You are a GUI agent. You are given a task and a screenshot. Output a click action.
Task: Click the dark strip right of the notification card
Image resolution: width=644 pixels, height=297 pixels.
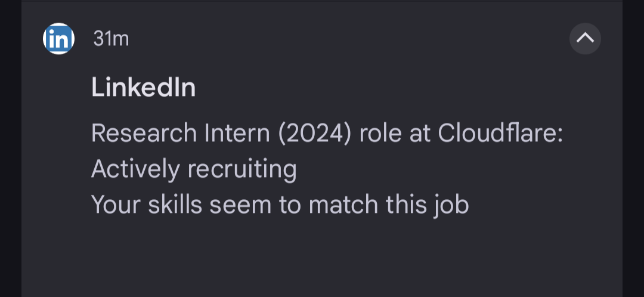tap(633, 148)
